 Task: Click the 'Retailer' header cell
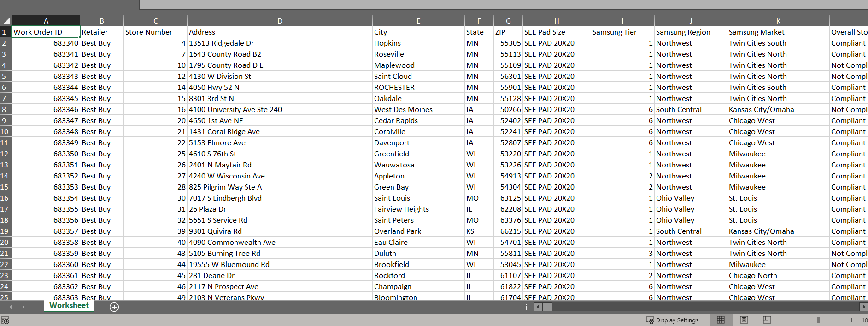pos(102,32)
